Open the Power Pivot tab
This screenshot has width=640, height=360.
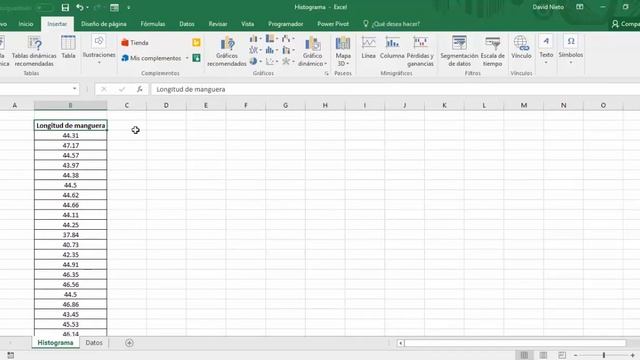click(333, 24)
